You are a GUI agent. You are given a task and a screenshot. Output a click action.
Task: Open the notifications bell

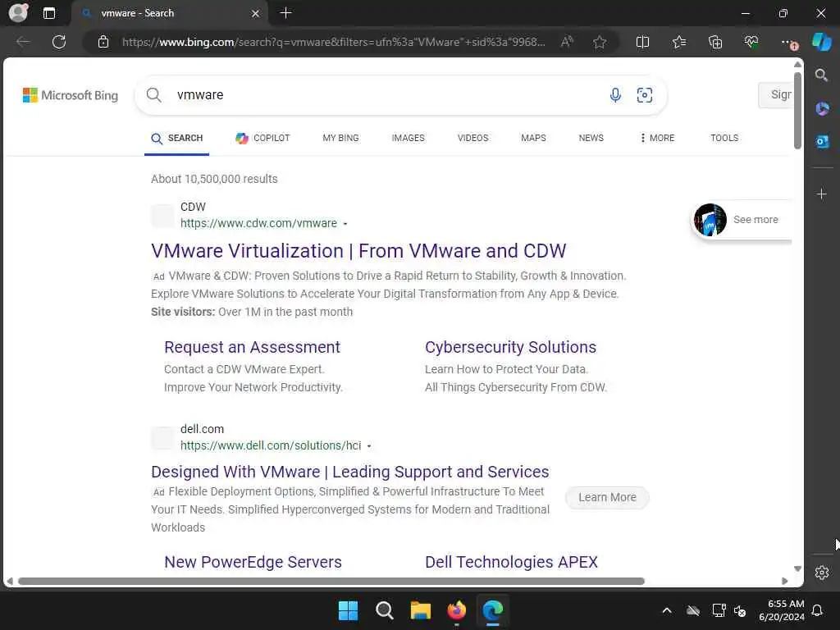[x=818, y=610]
